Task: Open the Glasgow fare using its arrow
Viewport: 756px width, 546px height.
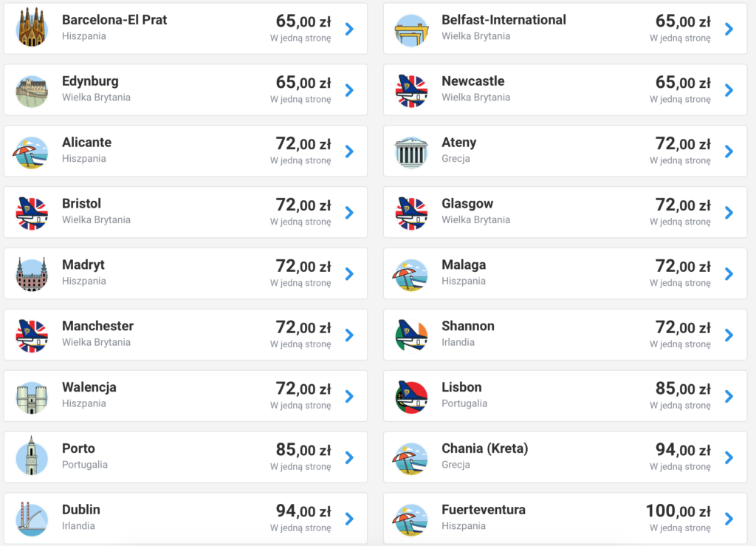Action: (729, 213)
